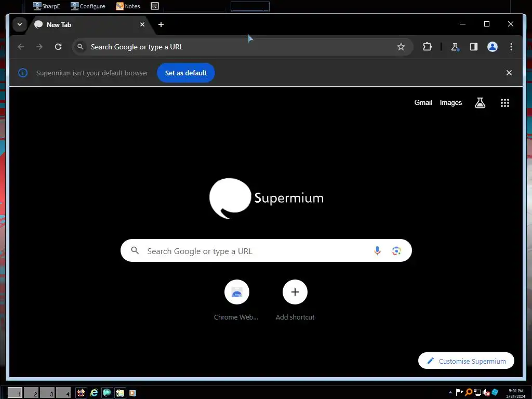Open the Gmail link

point(423,102)
